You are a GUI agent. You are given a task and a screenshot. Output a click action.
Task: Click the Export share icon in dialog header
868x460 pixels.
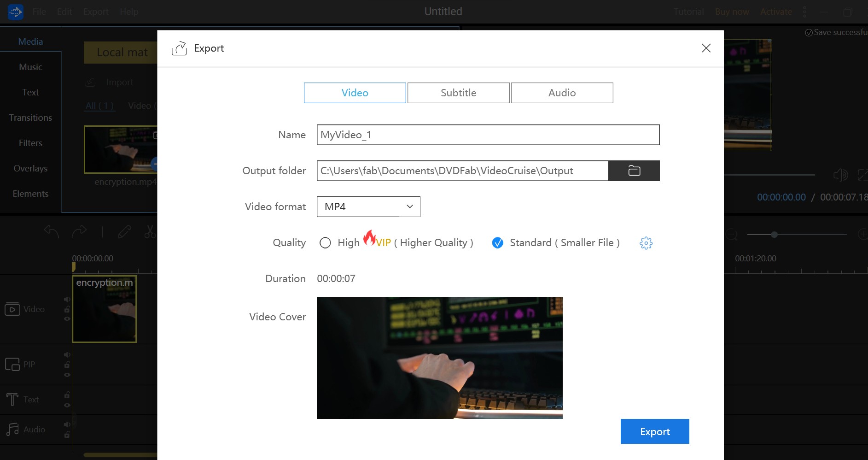(179, 48)
